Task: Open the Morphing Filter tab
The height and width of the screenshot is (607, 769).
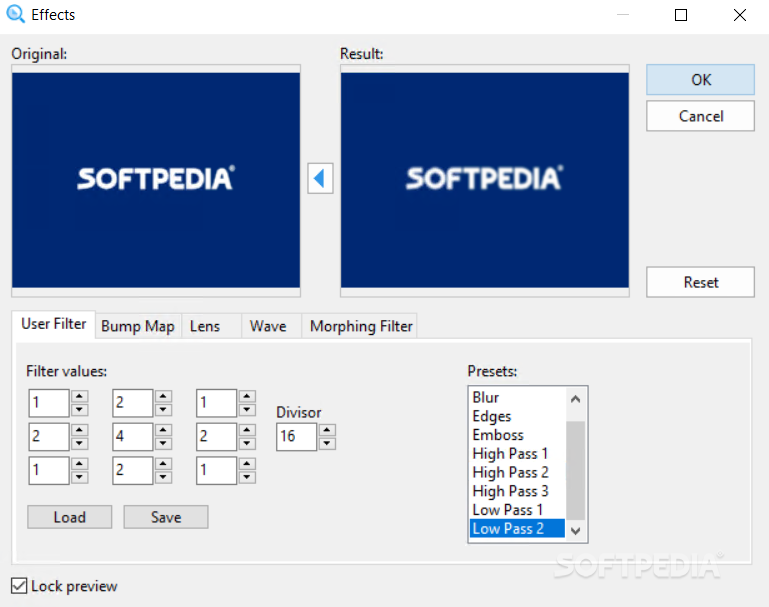Action: coord(361,326)
